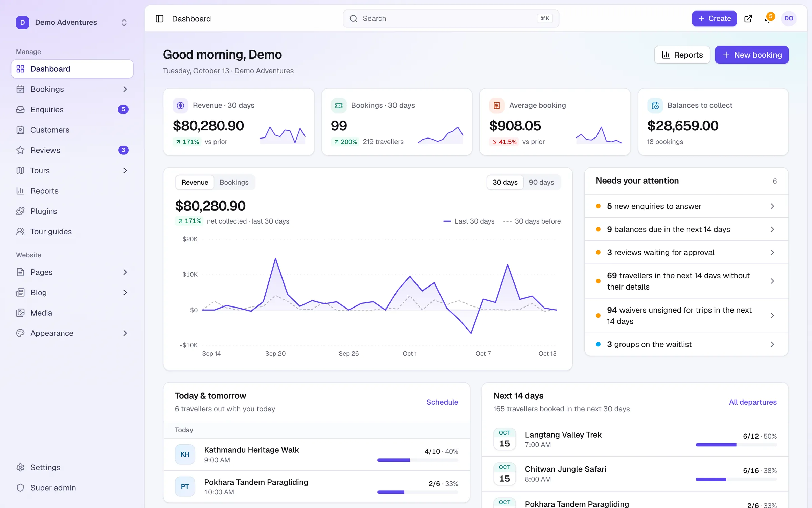Open 5 new enquiries to answer
Screen dimensions: 812x508
[686, 206]
